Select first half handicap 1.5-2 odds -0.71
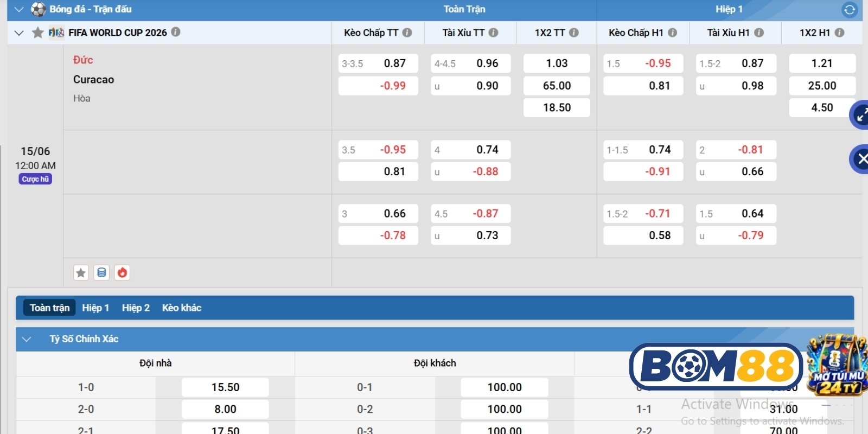868x434 pixels. pos(643,214)
